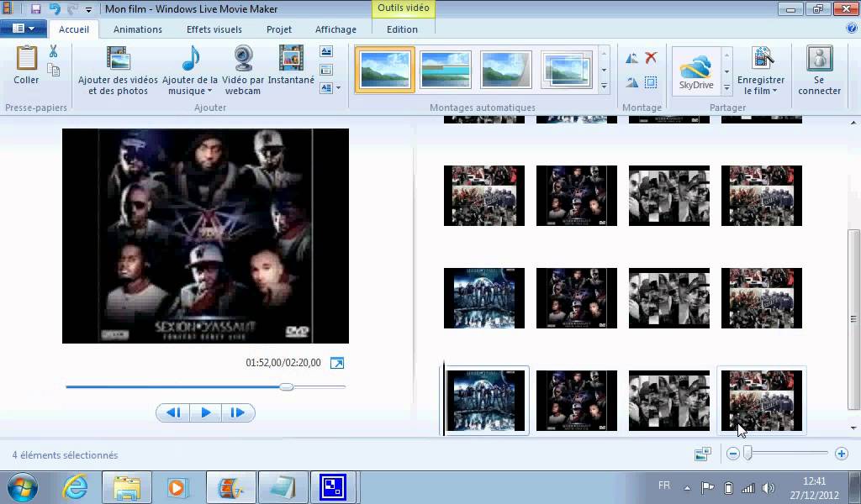This screenshot has width=861, height=504.
Task: Open the volume speaker tray icon
Action: (769, 487)
